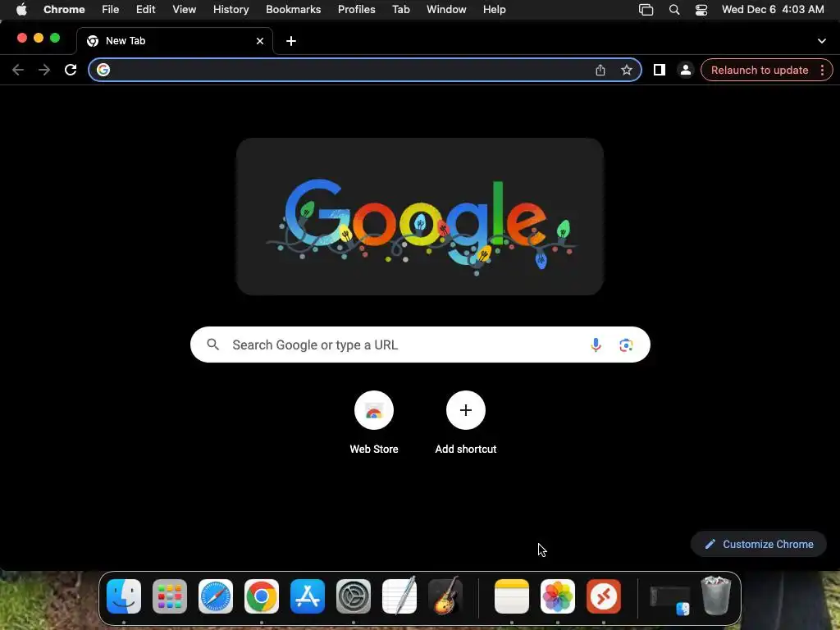Open the Remote Desktop app in Dock
The width and height of the screenshot is (840, 630).
click(x=604, y=596)
